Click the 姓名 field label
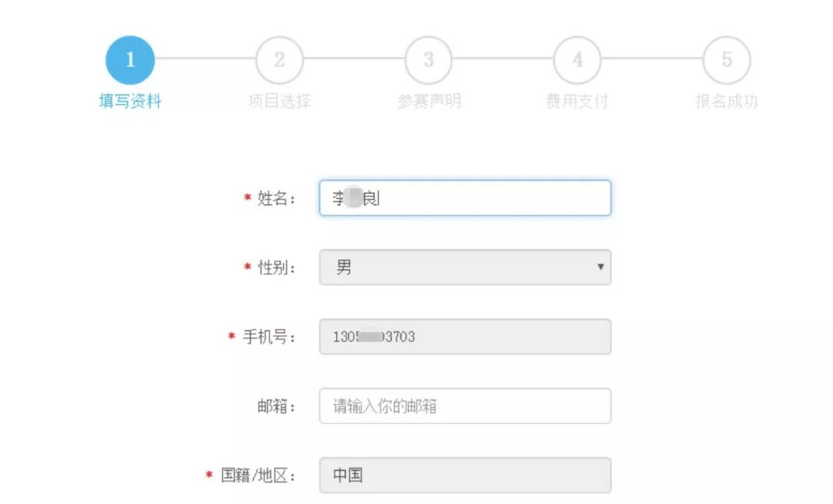 (277, 199)
